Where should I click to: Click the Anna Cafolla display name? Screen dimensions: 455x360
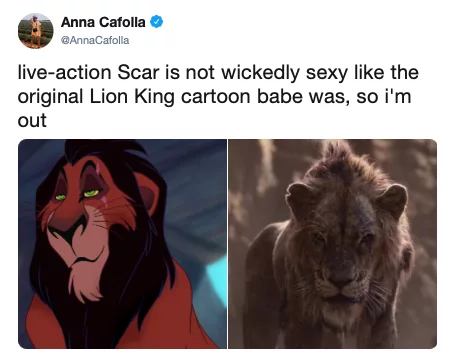pyautogui.click(x=103, y=22)
